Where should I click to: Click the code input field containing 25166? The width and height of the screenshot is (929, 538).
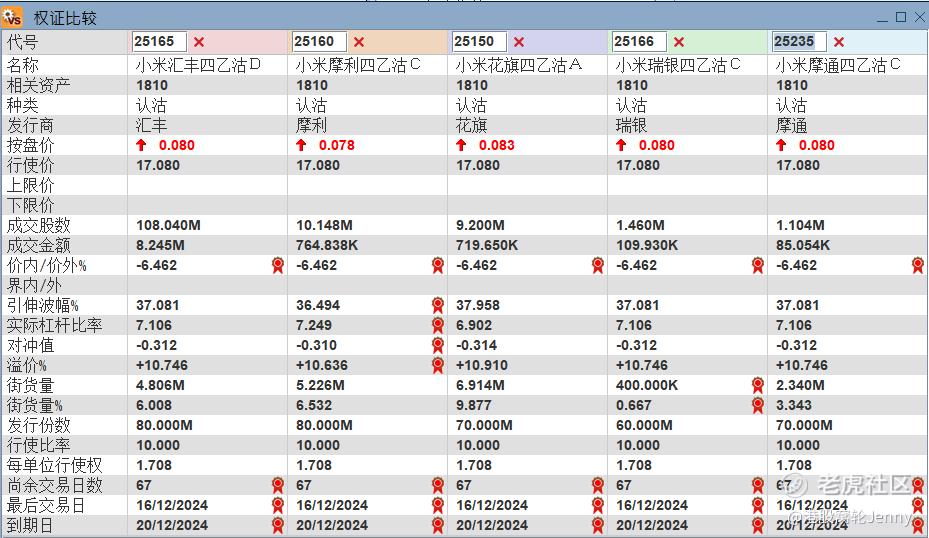click(x=639, y=41)
